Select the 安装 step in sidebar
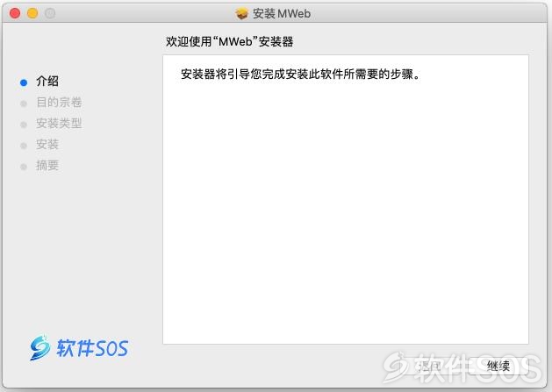552x392 pixels. [47, 145]
